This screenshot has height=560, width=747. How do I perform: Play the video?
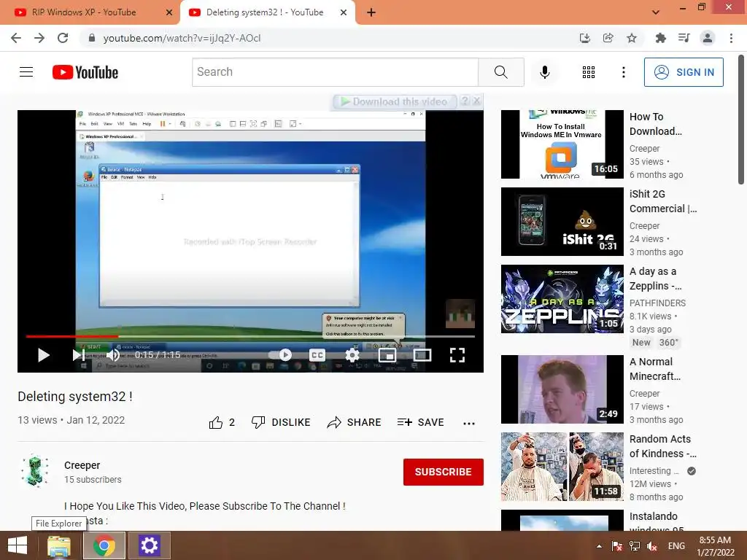coord(43,355)
